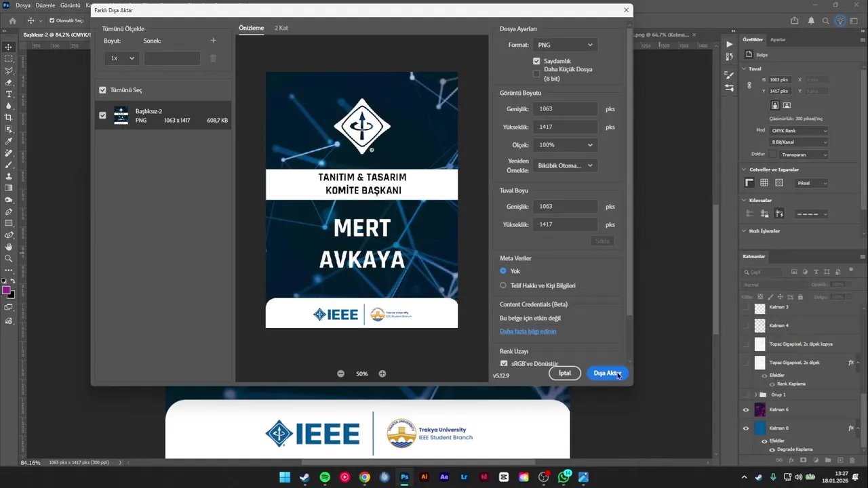Select the Eyedropper tool
The height and width of the screenshot is (488, 868).
[9, 141]
